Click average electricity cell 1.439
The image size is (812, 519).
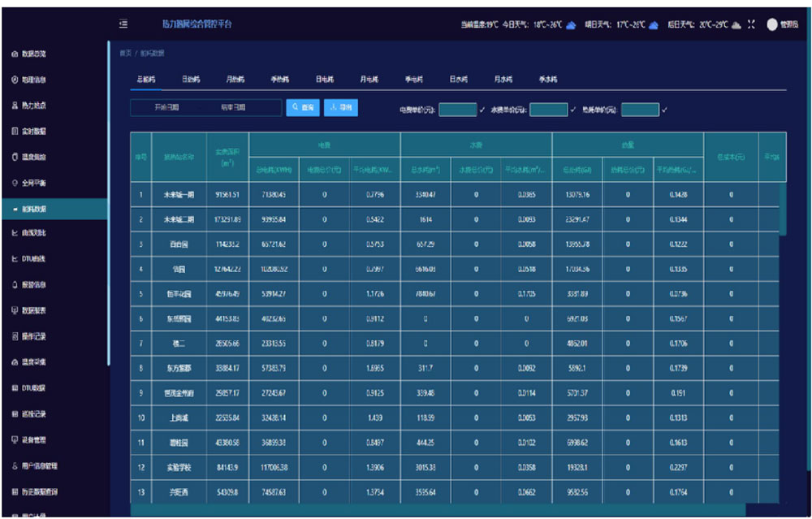(x=375, y=418)
